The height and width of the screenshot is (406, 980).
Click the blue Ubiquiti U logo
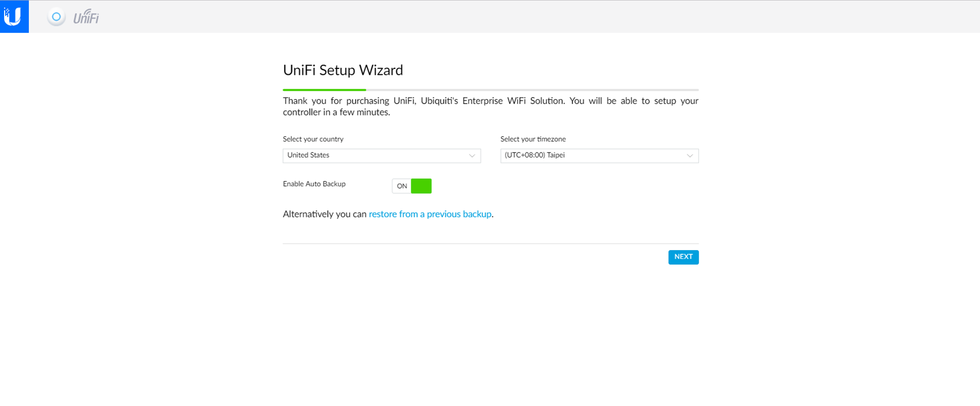pos(14,17)
